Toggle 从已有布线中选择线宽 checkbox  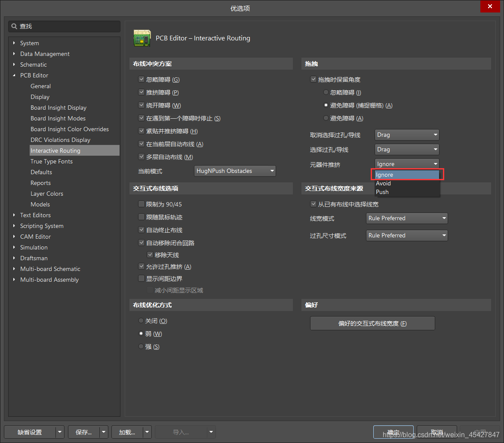tap(313, 204)
